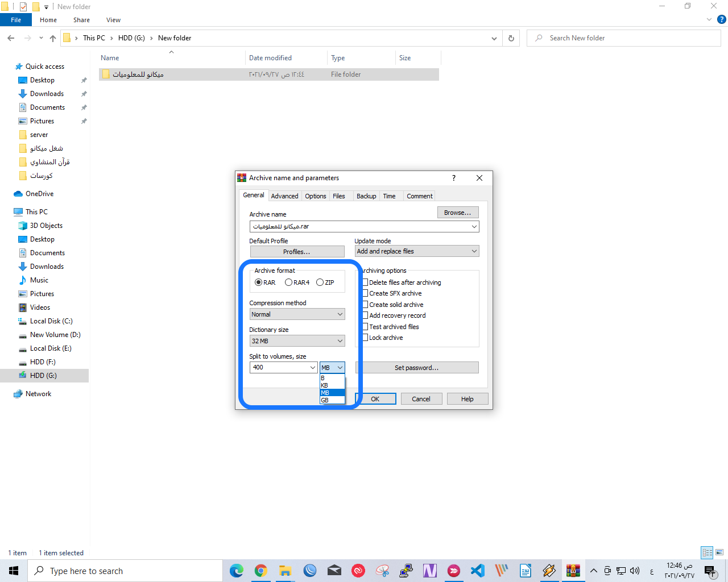Sort by Date modified column
This screenshot has height=582, width=728.
270,58
